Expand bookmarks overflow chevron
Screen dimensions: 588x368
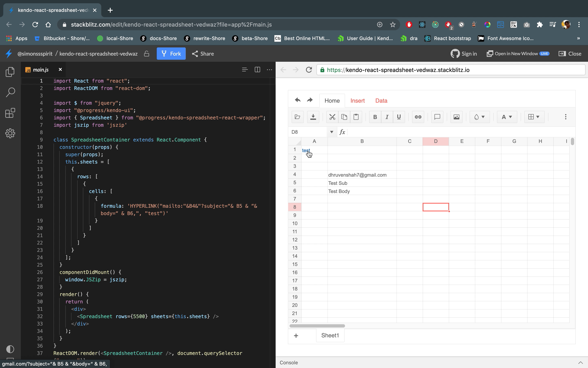(579, 38)
